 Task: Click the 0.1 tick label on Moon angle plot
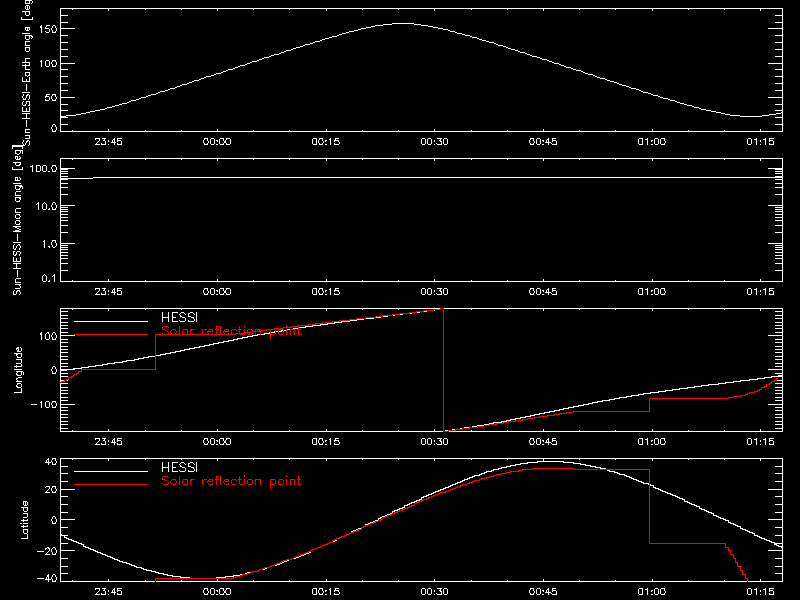click(x=49, y=278)
